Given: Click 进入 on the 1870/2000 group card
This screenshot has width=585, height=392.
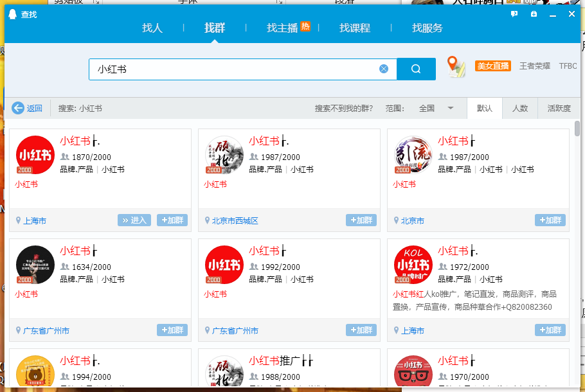Looking at the screenshot, I should coord(134,220).
